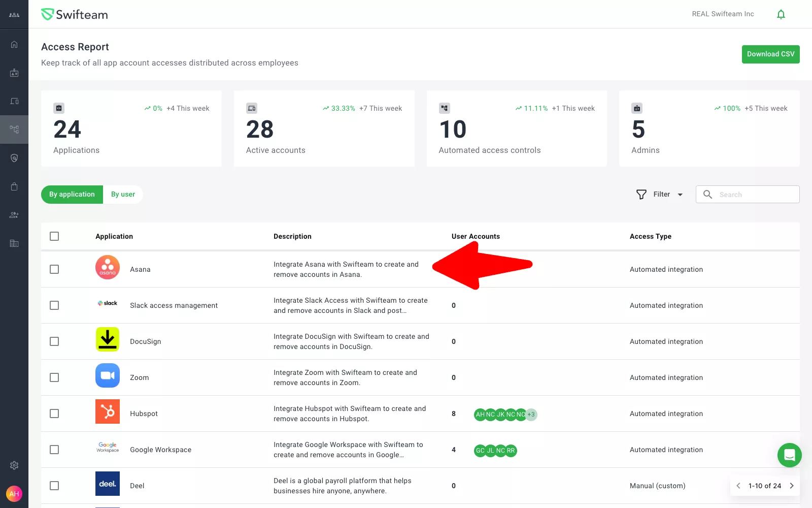812x508 pixels.
Task: Go to next page of results
Action: 791,486
